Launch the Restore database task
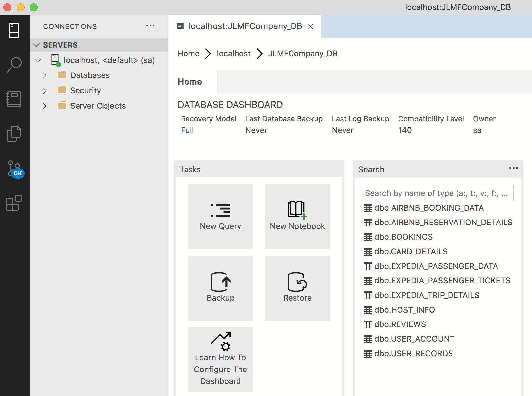The width and height of the screenshot is (532, 396). [x=297, y=288]
